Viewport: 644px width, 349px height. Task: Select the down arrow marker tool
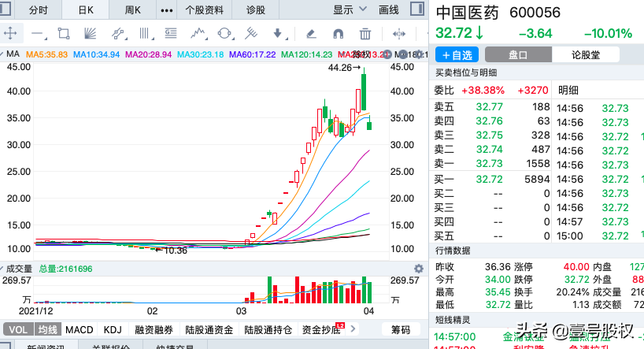[x=277, y=33]
